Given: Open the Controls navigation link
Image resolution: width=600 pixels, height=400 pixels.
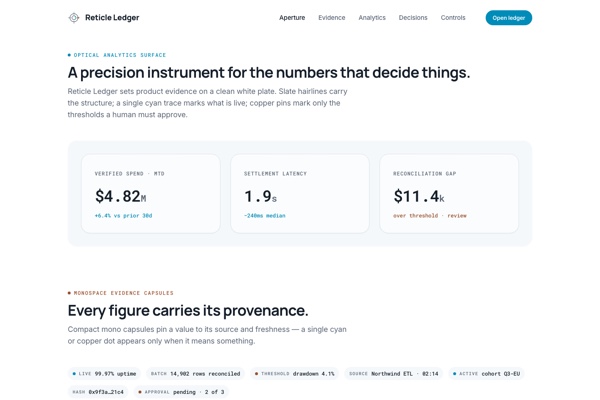Looking at the screenshot, I should click(x=453, y=18).
